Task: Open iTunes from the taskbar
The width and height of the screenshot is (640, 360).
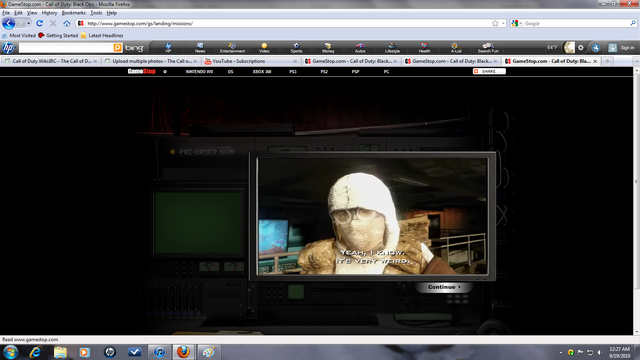Action: coord(159,352)
